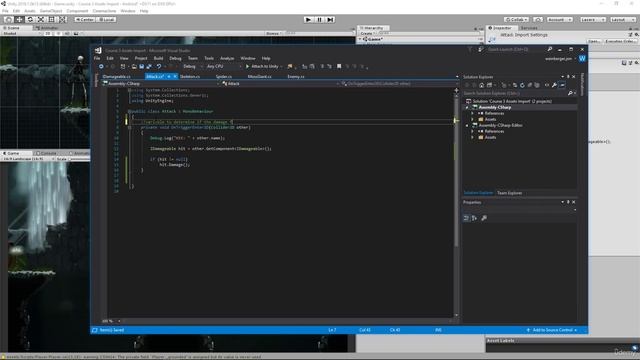Click Unity's Play button
This screenshot has width=640, height=360.
(309, 19)
